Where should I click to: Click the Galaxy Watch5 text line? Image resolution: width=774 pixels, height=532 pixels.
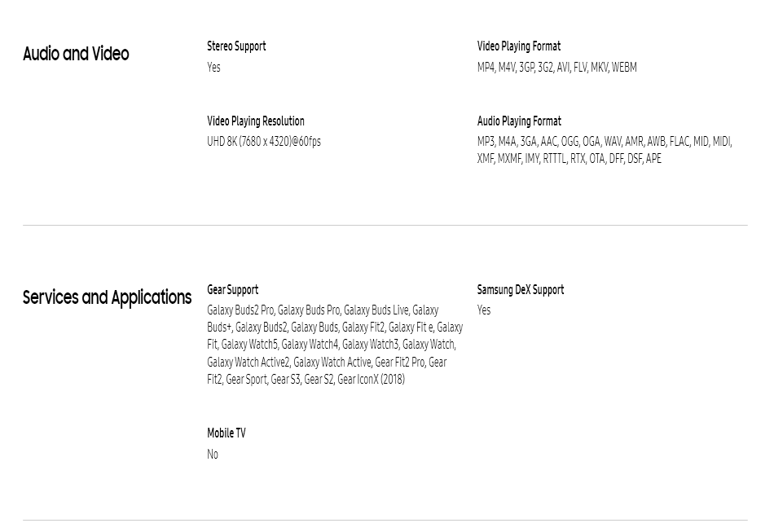tap(332, 345)
